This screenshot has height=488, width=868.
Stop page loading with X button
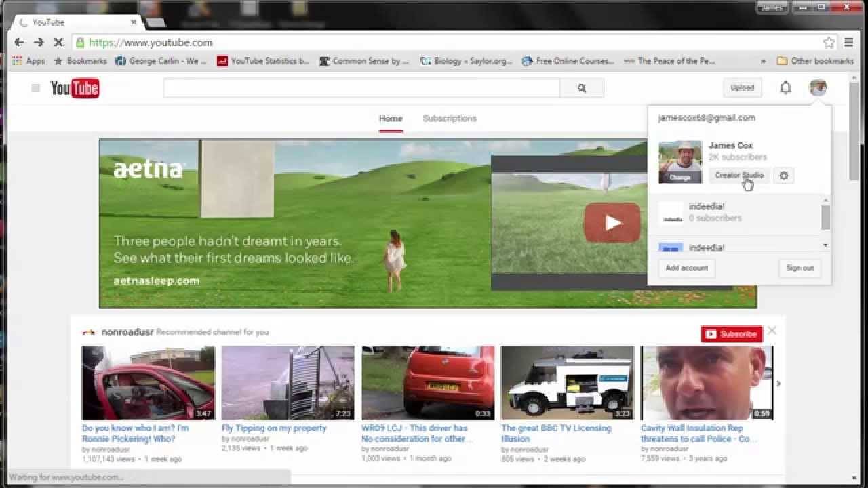click(58, 42)
